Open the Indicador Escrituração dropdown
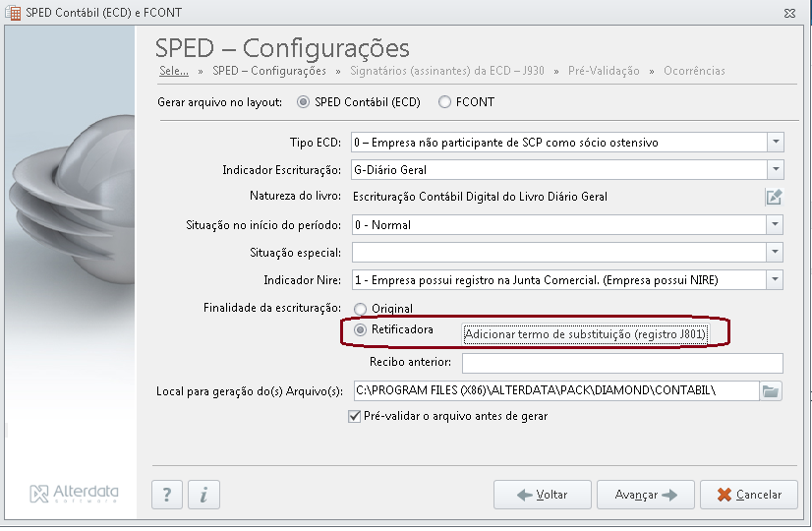This screenshot has width=812, height=531. click(776, 169)
